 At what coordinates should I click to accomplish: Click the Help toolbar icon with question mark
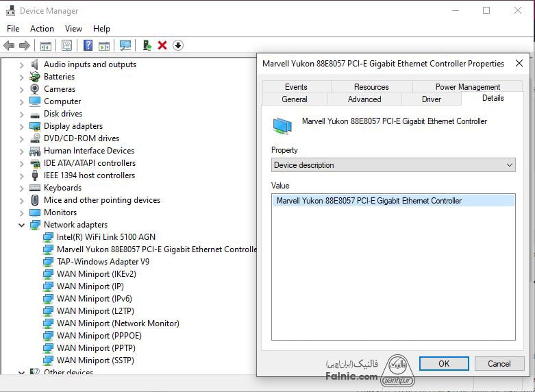coord(88,45)
